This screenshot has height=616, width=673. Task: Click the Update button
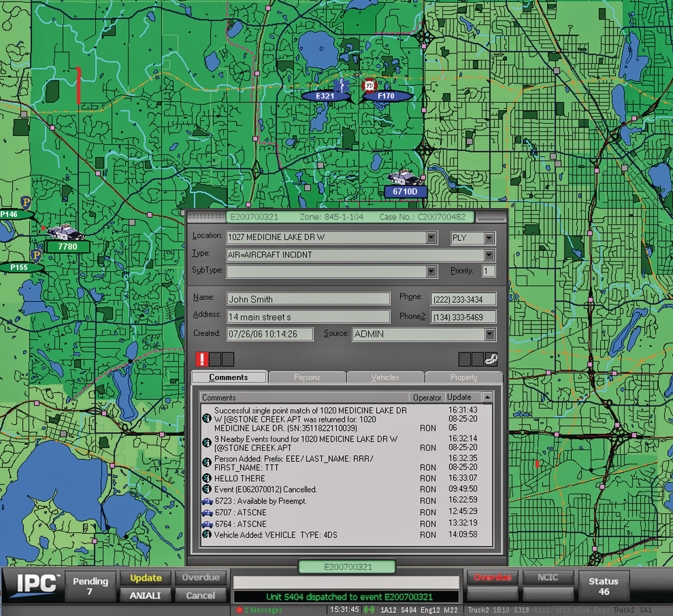tap(145, 578)
